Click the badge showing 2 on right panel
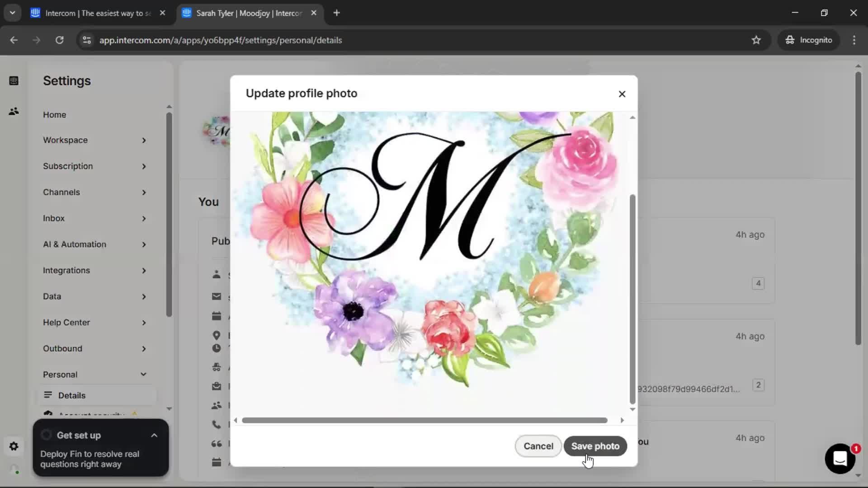Screen dimensions: 868x488 pos(758,385)
